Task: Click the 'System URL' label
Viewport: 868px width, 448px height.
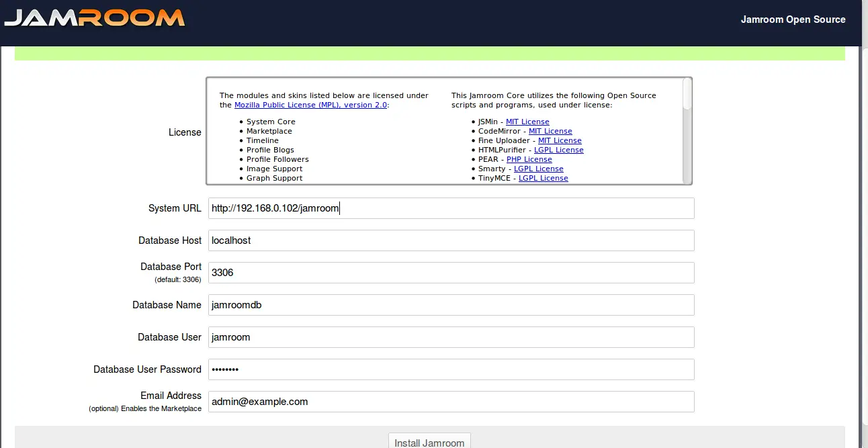Action: click(x=175, y=208)
